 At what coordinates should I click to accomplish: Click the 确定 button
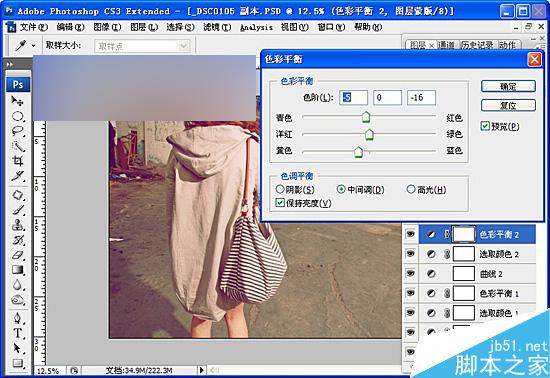click(508, 86)
